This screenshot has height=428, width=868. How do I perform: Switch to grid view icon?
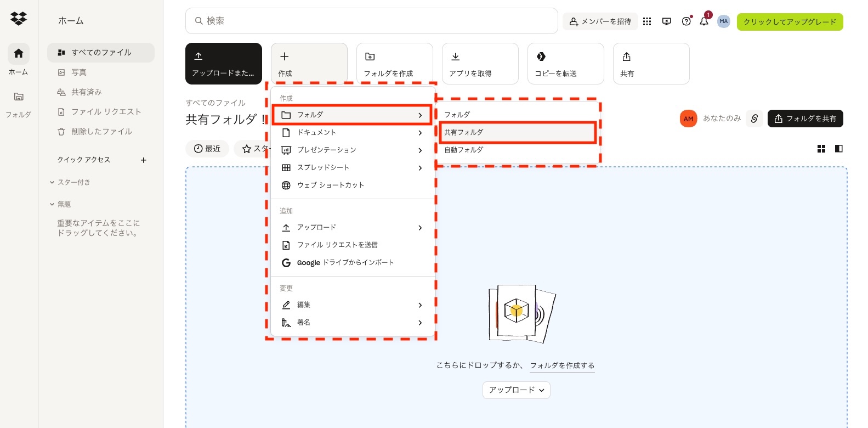point(821,149)
